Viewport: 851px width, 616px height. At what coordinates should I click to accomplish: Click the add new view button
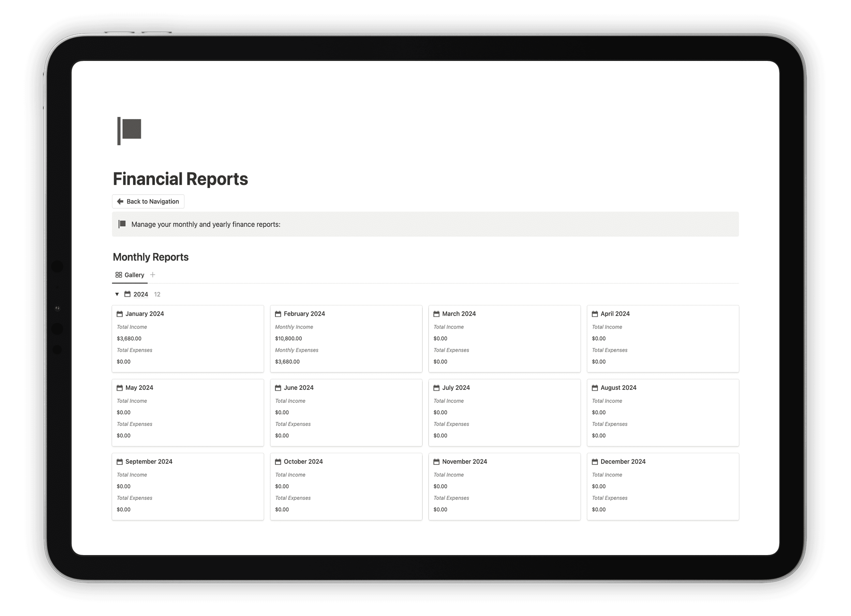coord(153,275)
